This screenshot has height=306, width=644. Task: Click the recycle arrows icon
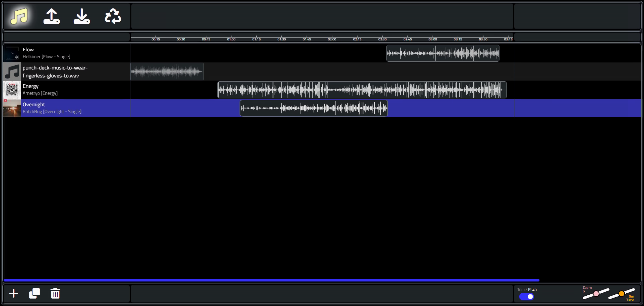(x=113, y=16)
